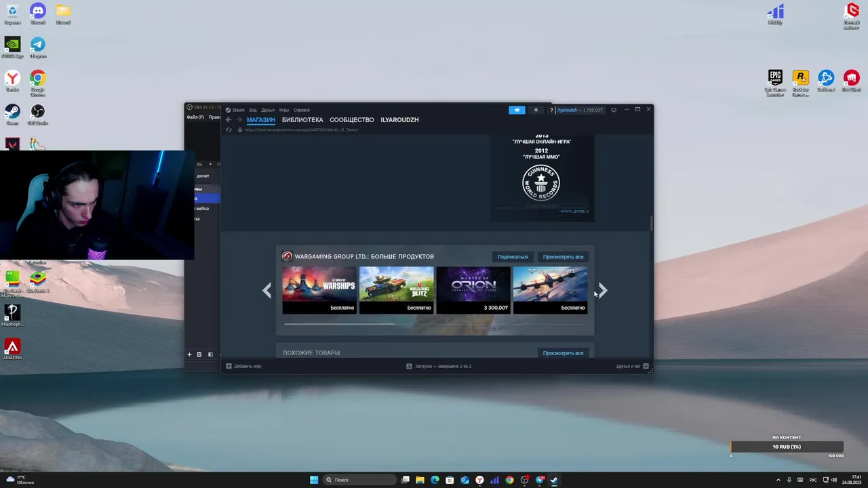Click НА КОНТЕНТ donation progress bar
Screen dimensions: 868x488
[x=787, y=447]
